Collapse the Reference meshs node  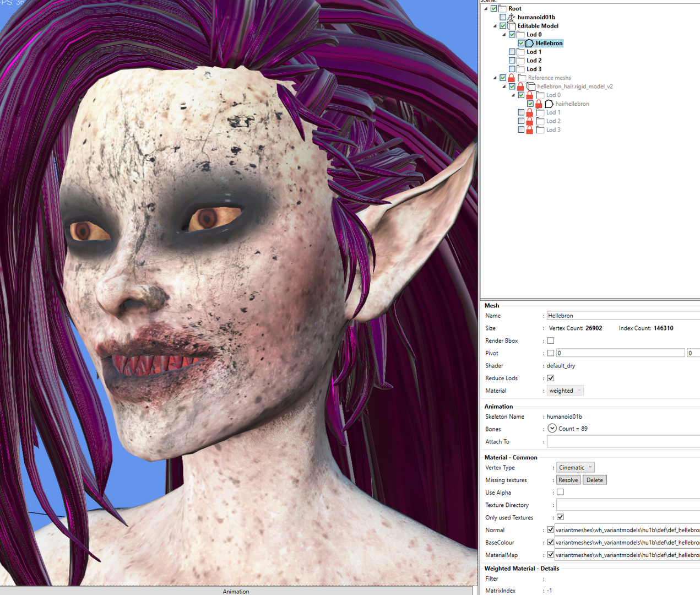[x=495, y=78]
